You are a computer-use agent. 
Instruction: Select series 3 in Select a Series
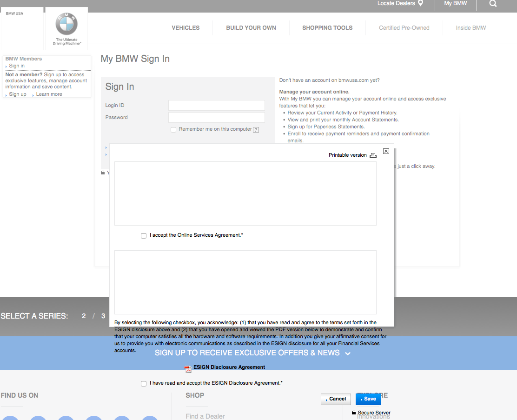[x=103, y=316]
